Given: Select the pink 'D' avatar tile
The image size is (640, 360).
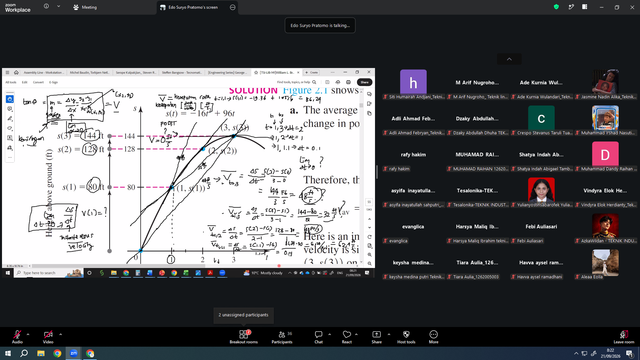Looking at the screenshot, I should 605,155.
